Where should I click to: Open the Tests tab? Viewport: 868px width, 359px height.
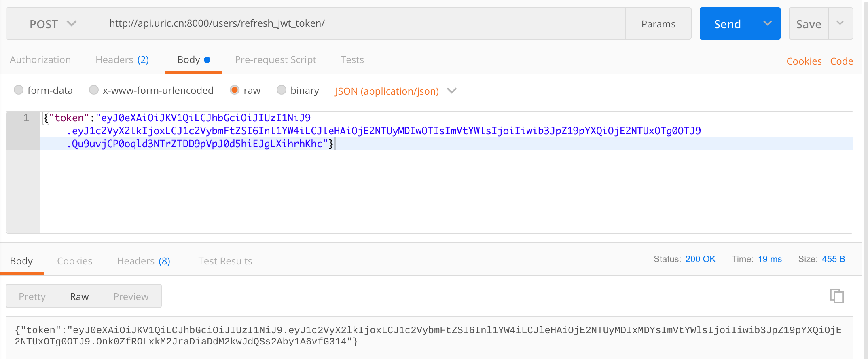pyautogui.click(x=352, y=60)
